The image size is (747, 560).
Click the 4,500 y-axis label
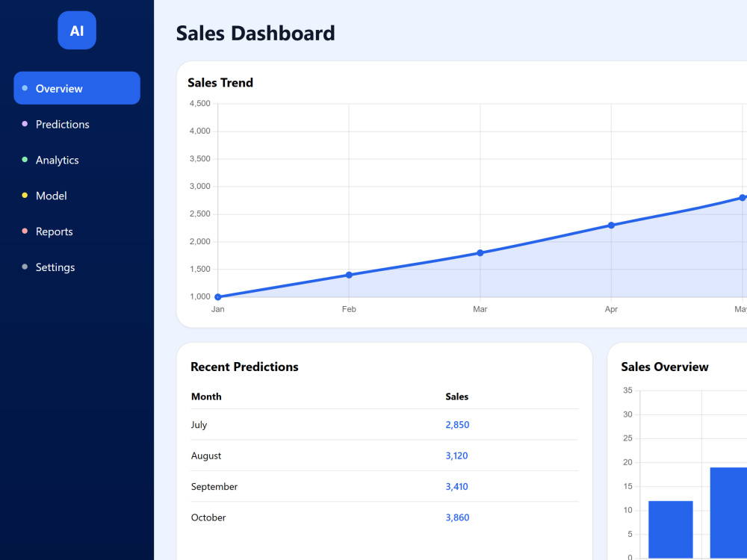(200, 103)
